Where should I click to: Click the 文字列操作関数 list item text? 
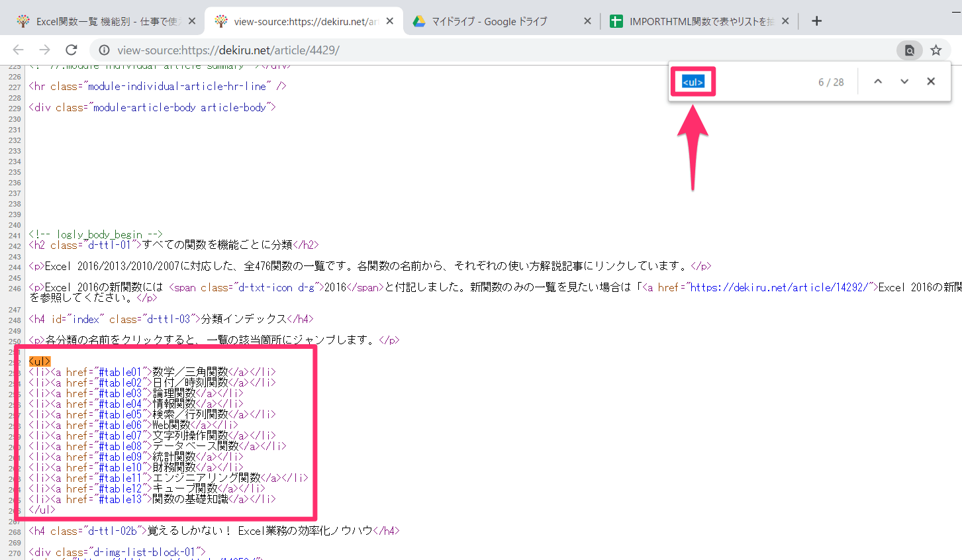coord(190,436)
